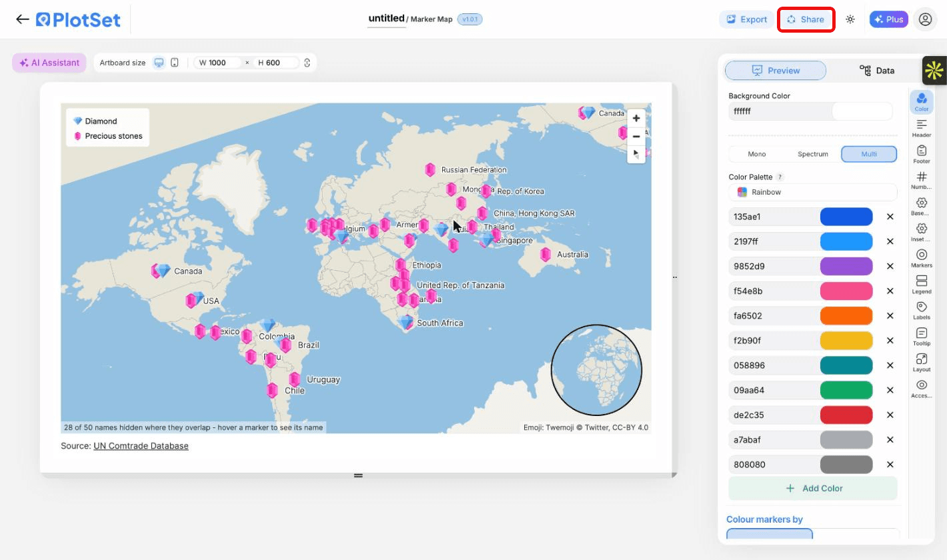947x560 pixels.
Task: Zoom out on the map
Action: click(x=636, y=136)
